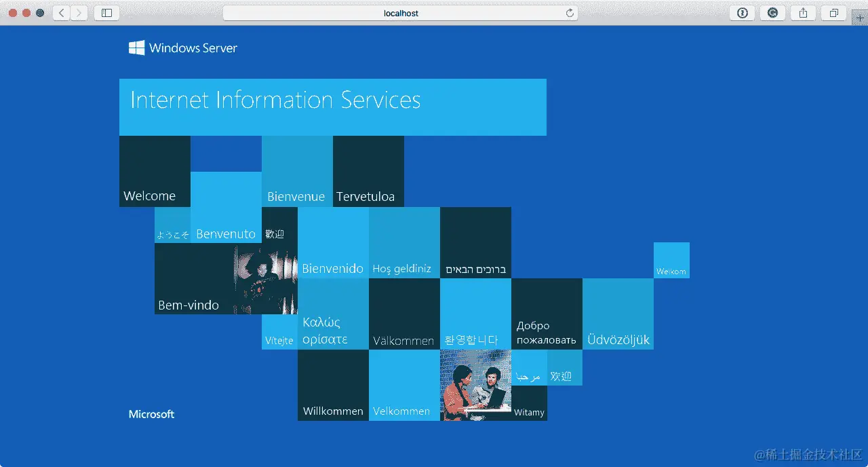Go forward with the Safari forward arrow
Image resolution: width=868 pixels, height=467 pixels.
(x=79, y=13)
